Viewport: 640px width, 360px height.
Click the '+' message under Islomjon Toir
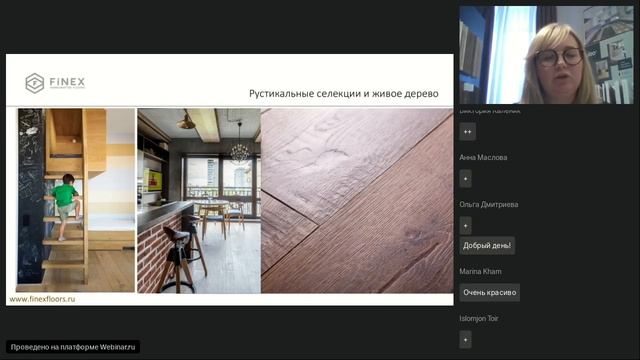465,340
